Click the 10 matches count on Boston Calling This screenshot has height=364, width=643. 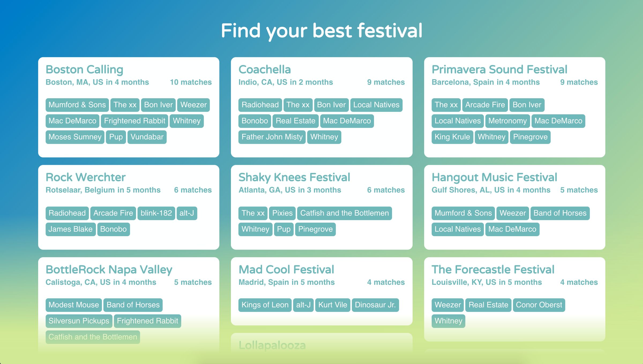click(x=190, y=82)
